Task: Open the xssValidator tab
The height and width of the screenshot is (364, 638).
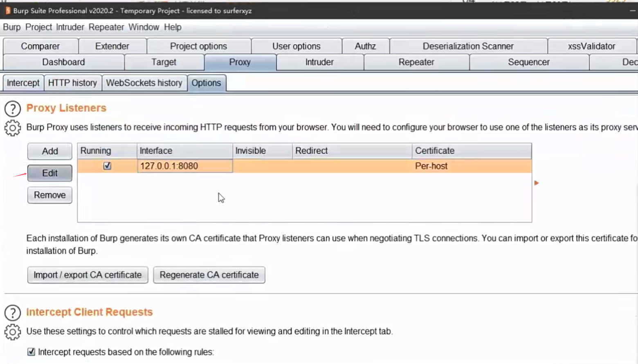Action: (591, 46)
